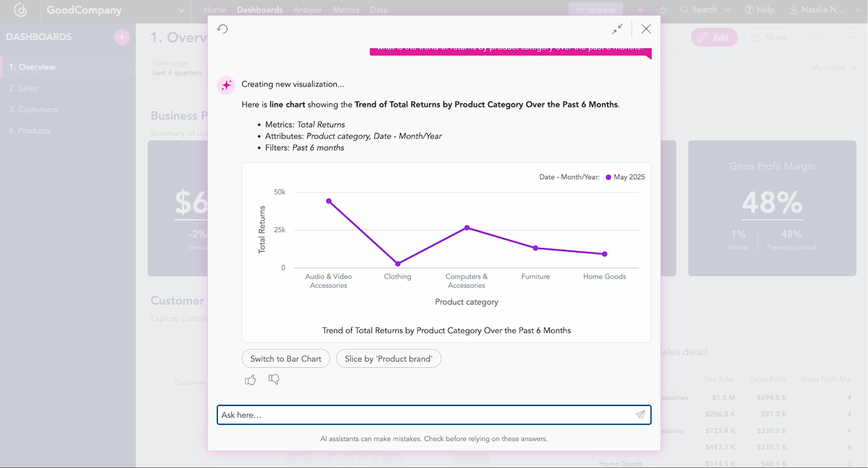This screenshot has width=868, height=468.
Task: Focus the Ask here input field
Action: tap(425, 415)
